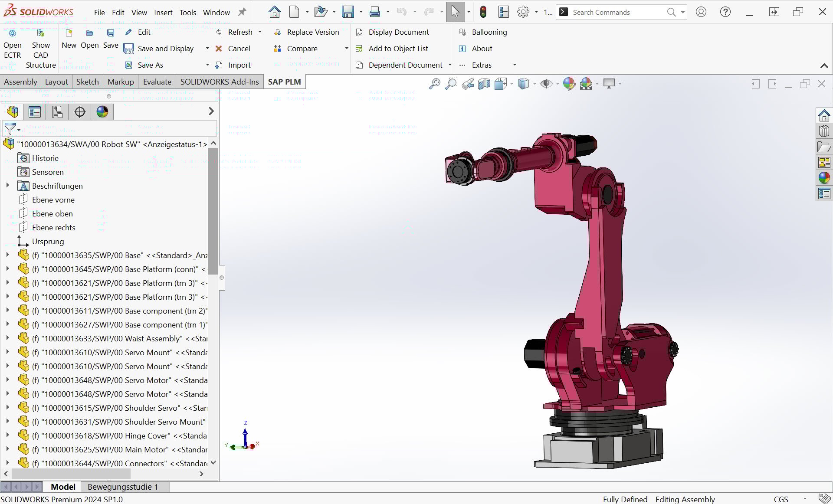Click the Add to Object List button
The width and height of the screenshot is (833, 504).
398,49
